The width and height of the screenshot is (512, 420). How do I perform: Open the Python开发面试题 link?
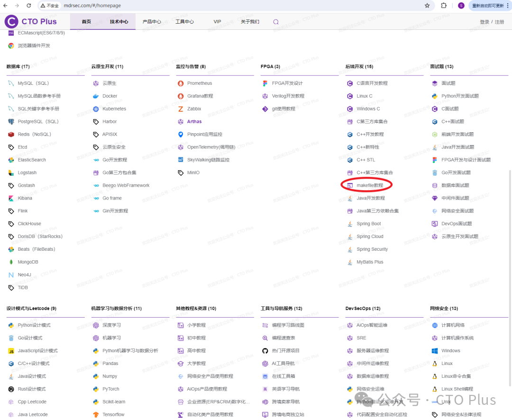click(460, 96)
